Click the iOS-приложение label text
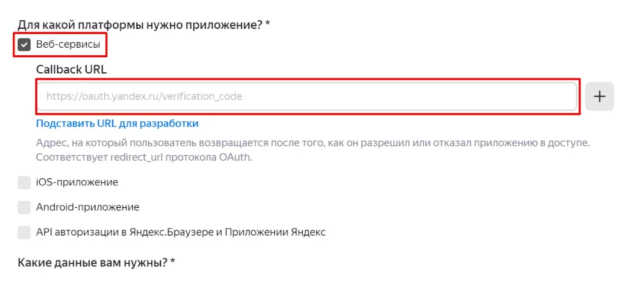The height and width of the screenshot is (282, 644). click(77, 183)
